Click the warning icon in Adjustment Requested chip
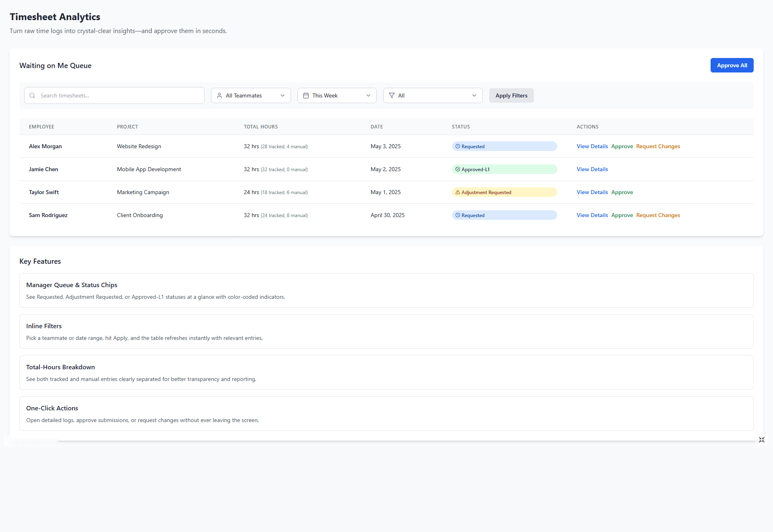 458,192
